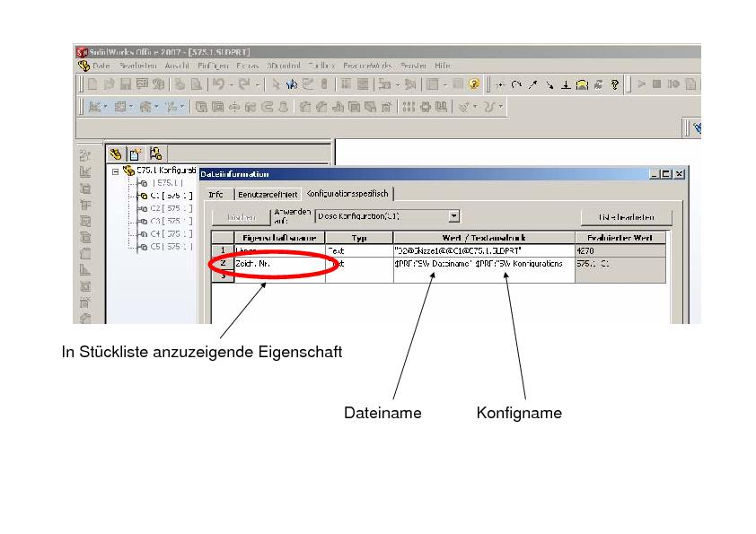Open the FeatureWorks menu
Screen dimensions: 756x534
coord(368,66)
